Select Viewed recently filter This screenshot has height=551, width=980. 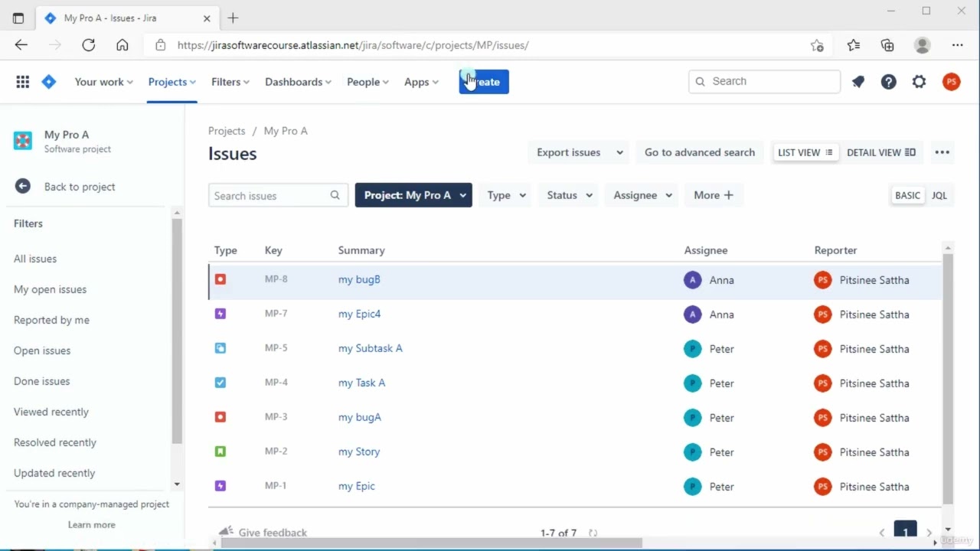tap(51, 412)
